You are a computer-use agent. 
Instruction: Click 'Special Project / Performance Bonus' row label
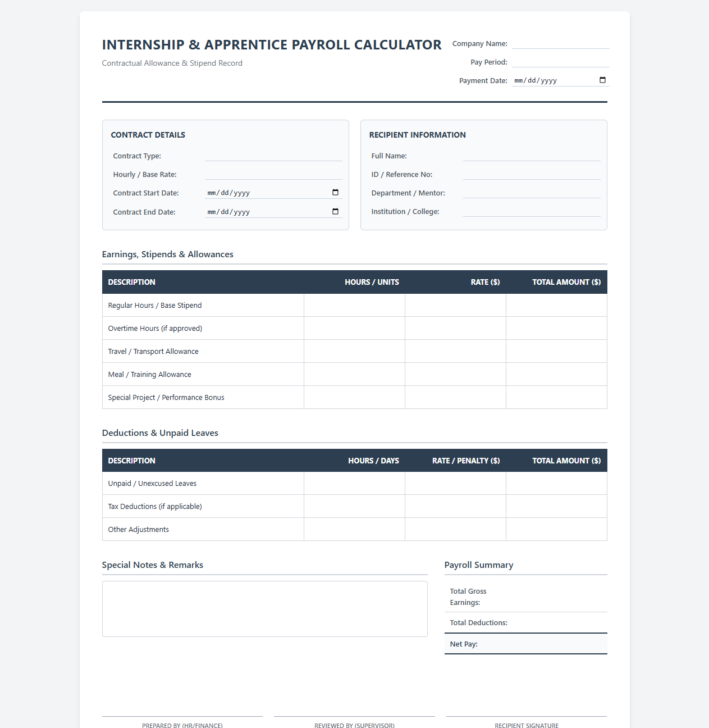pyautogui.click(x=166, y=397)
